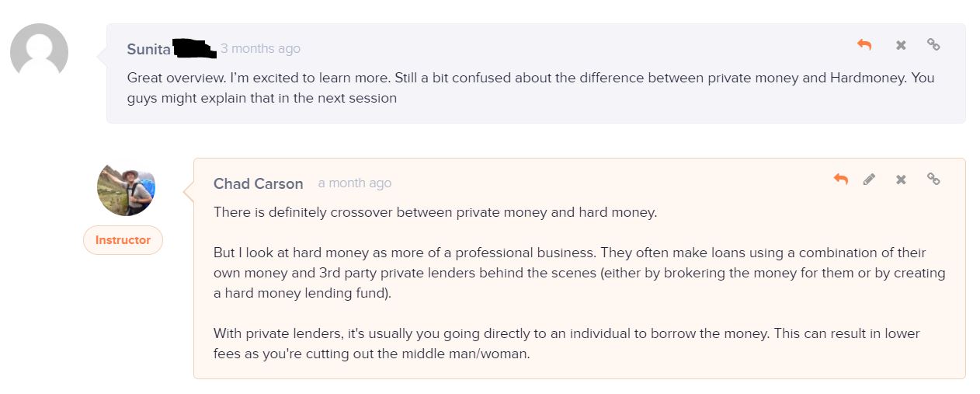Click the 'With private lenders' paragraph
This screenshot has height=394, width=980.
tap(567, 343)
